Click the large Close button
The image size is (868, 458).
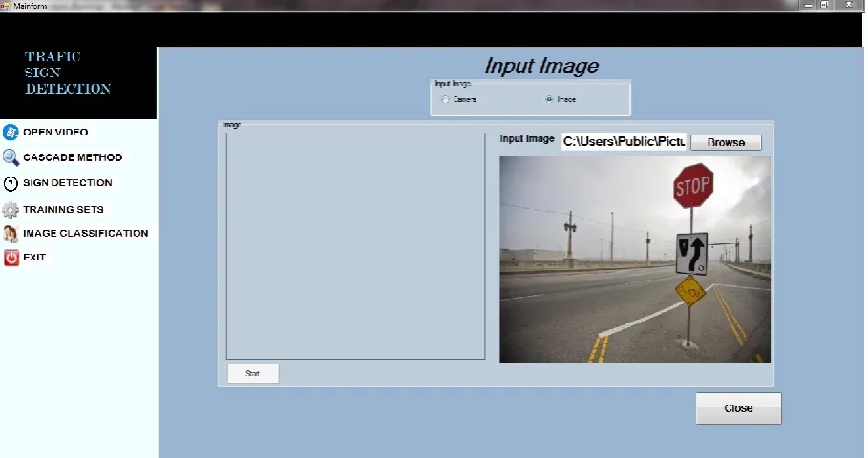[x=738, y=408]
